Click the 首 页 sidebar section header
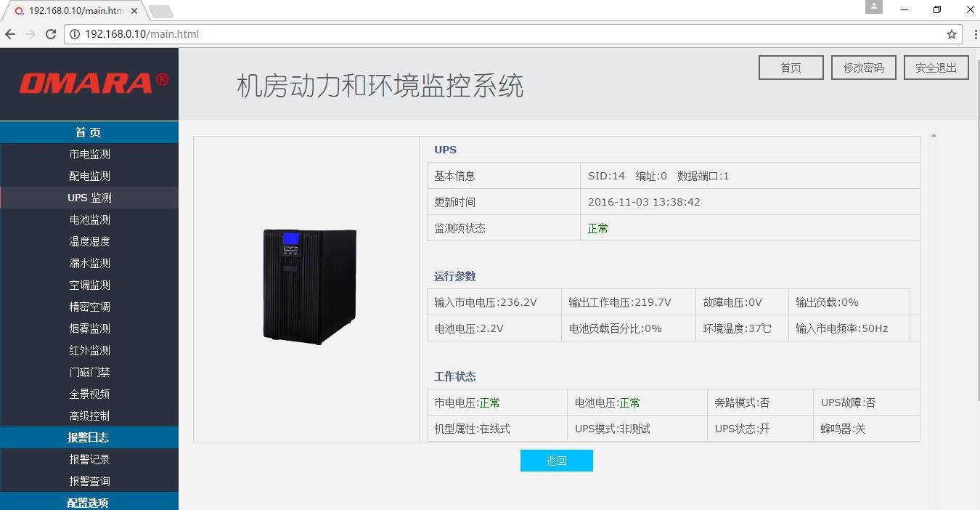The width and height of the screenshot is (980, 510). [x=89, y=132]
